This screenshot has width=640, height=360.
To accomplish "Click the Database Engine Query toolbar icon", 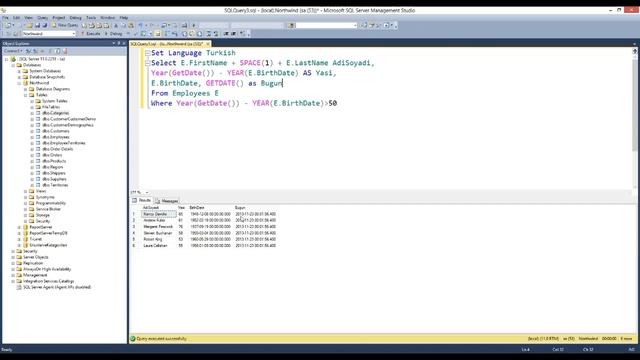I will pyautogui.click(x=84, y=25).
